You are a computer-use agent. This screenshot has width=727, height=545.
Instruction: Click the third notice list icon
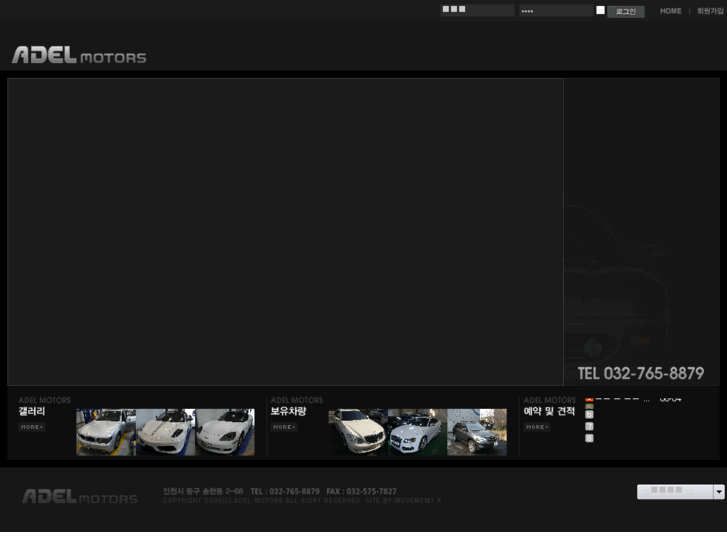pyautogui.click(x=589, y=415)
